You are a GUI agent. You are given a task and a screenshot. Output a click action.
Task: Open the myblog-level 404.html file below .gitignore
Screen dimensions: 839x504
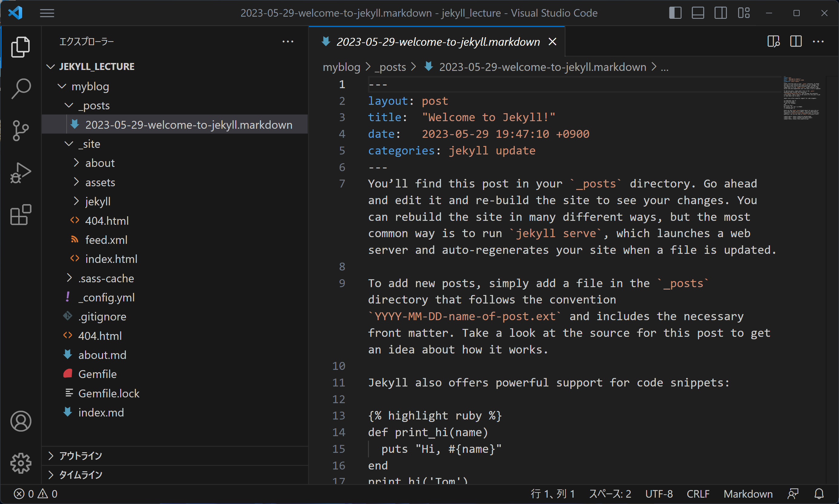coord(175,336)
